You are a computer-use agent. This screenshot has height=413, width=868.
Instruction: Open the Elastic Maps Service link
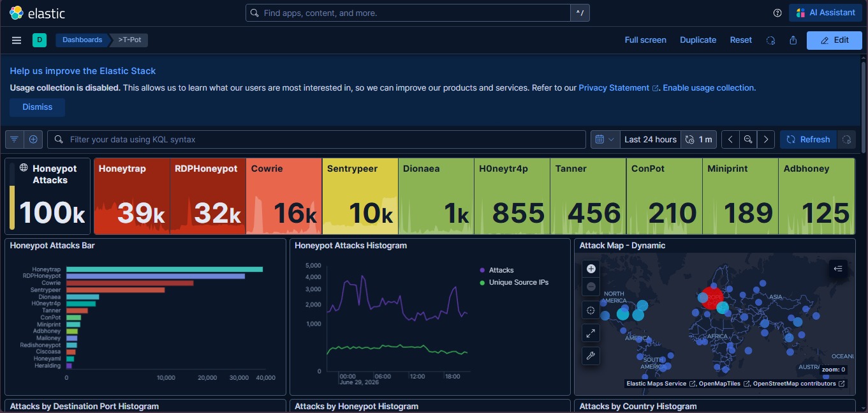click(x=661, y=384)
